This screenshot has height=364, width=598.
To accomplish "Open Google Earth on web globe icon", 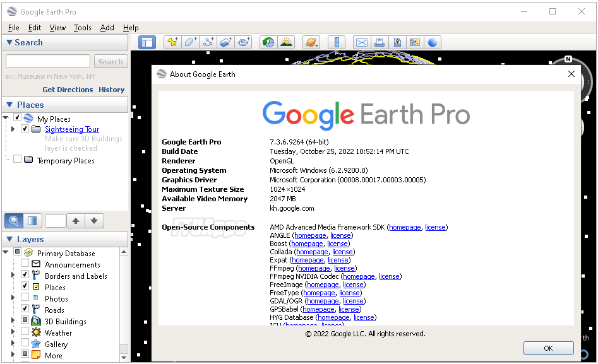I will (x=433, y=42).
